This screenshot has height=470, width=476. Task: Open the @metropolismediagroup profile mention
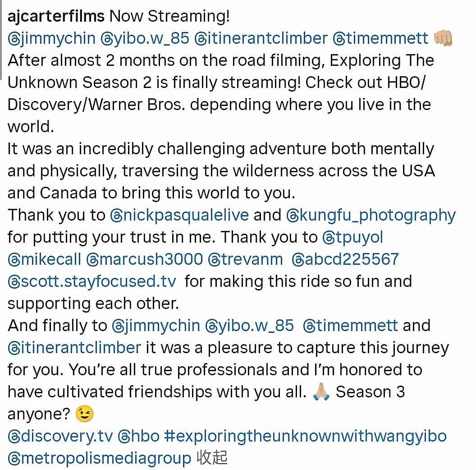(99, 458)
